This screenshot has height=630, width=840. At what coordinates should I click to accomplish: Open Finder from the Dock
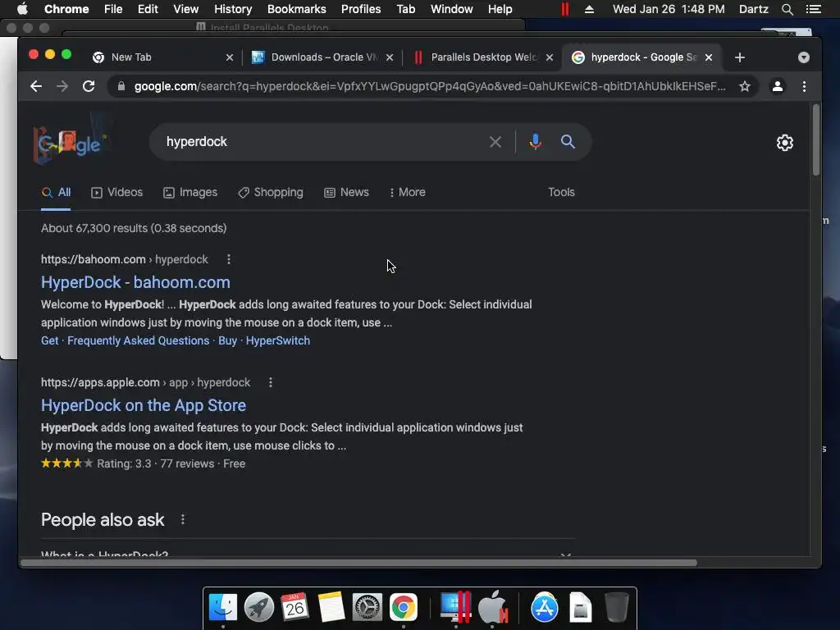(223, 607)
